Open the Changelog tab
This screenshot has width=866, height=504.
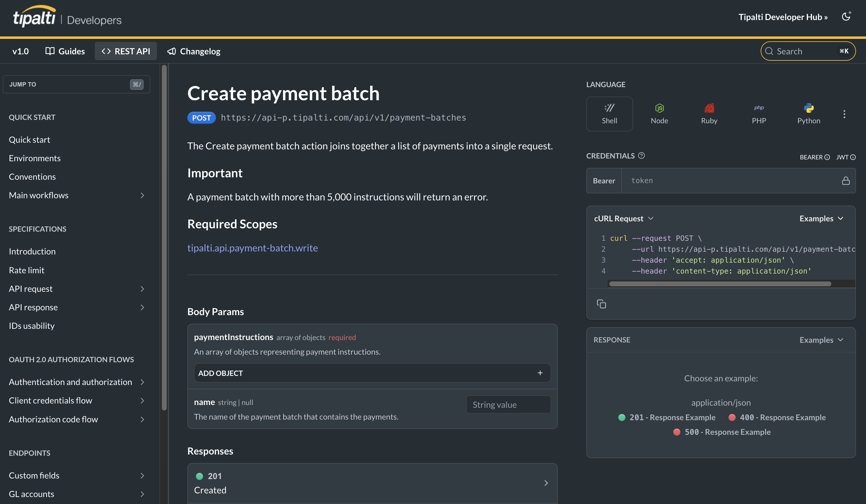pyautogui.click(x=194, y=51)
